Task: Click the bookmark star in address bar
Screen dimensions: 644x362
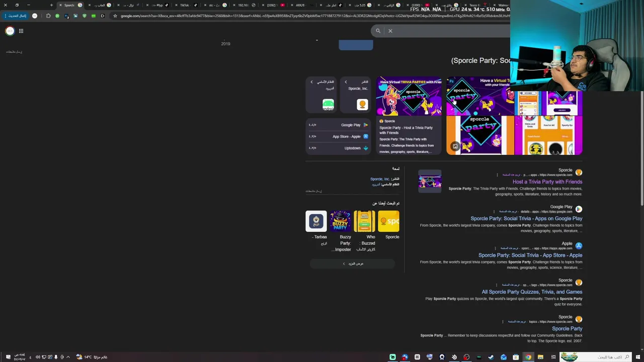Action: [115, 16]
